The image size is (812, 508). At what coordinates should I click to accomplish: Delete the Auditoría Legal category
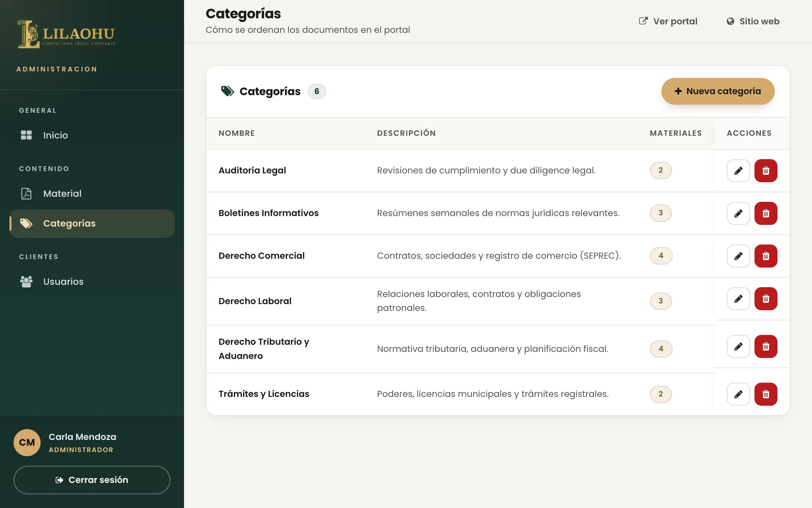766,171
